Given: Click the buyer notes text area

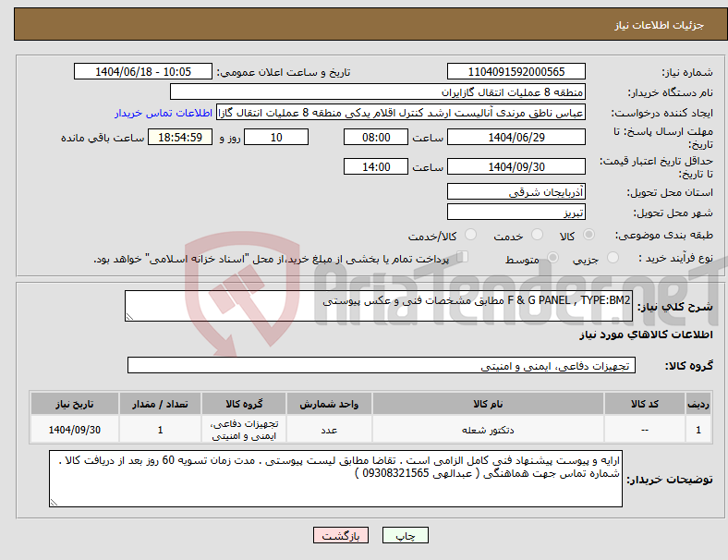Looking at the screenshot, I should tap(335, 479).
